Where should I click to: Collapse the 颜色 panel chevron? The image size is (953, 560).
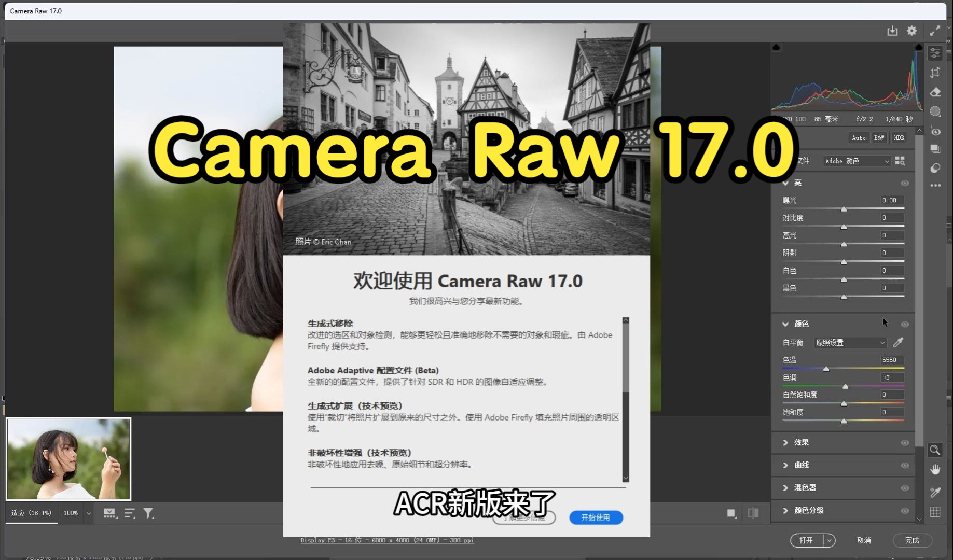coord(785,324)
